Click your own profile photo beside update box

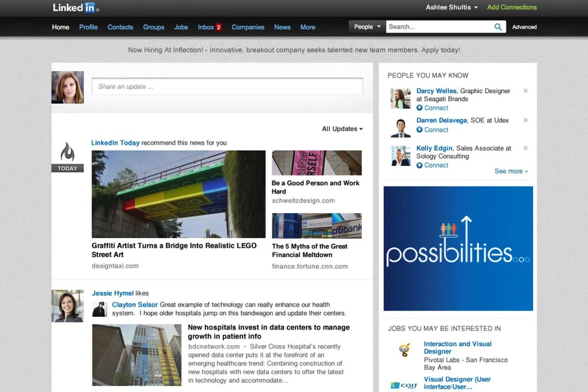pyautogui.click(x=68, y=87)
